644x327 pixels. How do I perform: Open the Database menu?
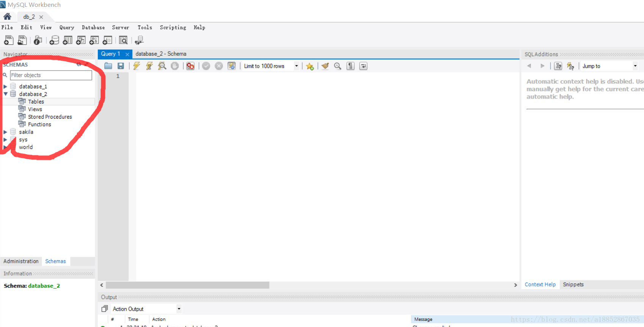[93, 27]
